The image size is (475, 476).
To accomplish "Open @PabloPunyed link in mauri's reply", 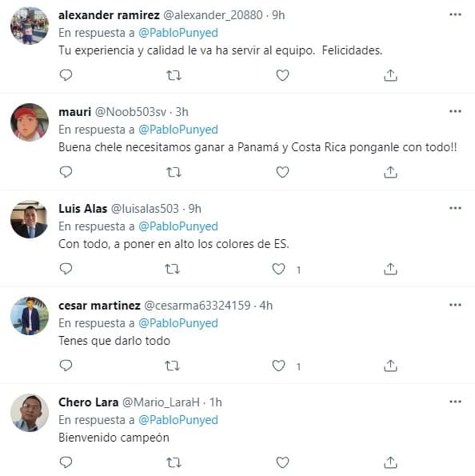I will click(x=178, y=130).
